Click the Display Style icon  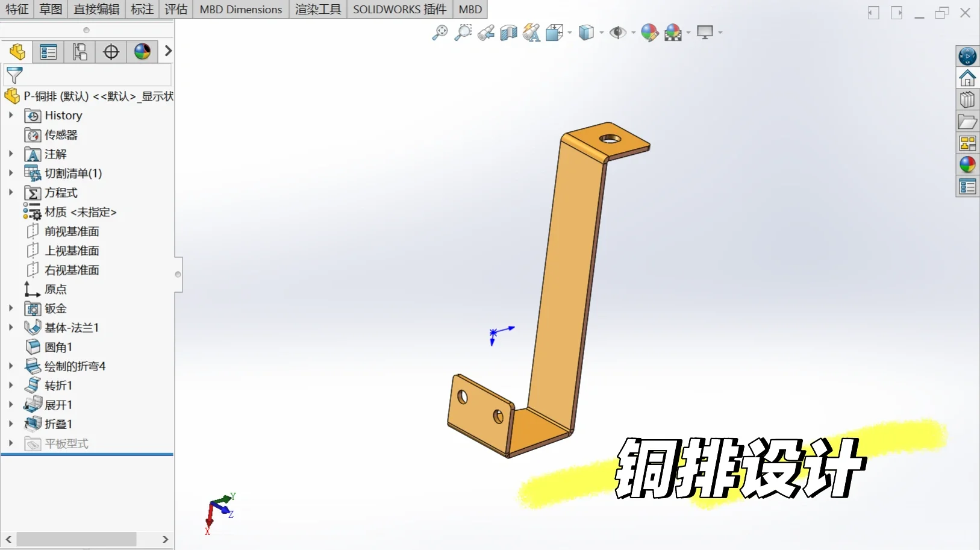point(586,33)
